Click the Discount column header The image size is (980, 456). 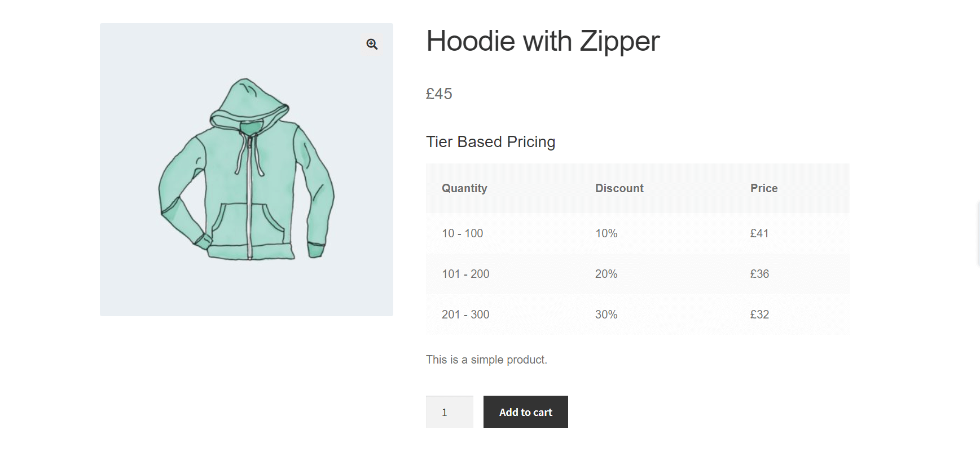(x=619, y=188)
